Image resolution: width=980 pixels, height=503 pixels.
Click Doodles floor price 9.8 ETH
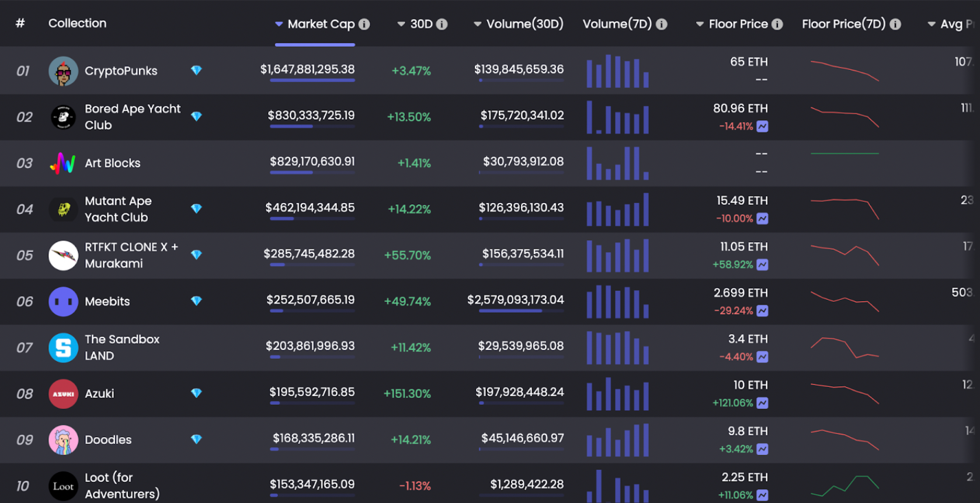pyautogui.click(x=748, y=431)
